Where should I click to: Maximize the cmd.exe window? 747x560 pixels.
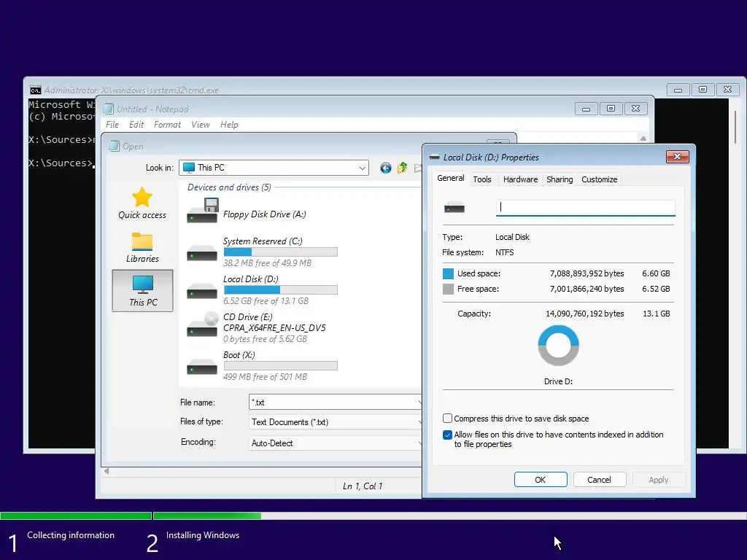point(703,89)
